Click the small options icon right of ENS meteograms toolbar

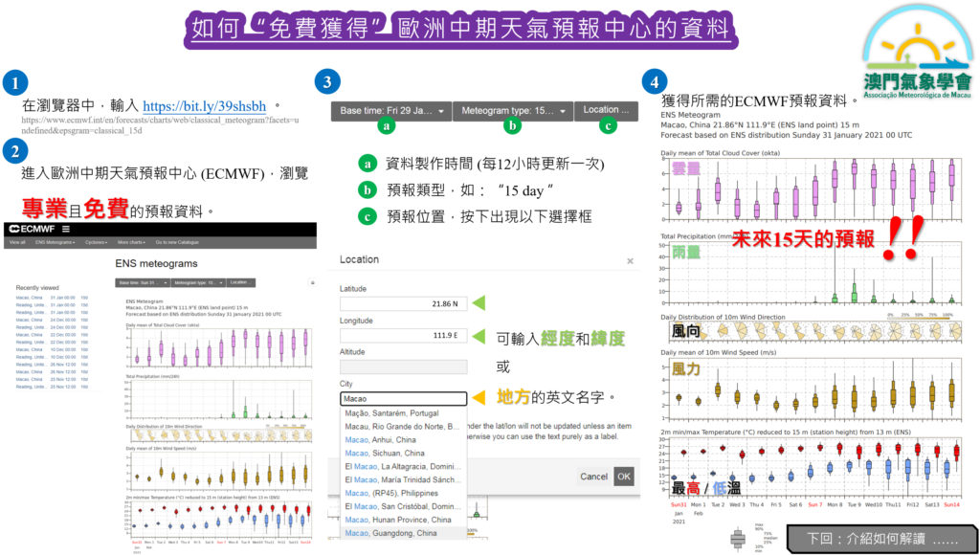pyautogui.click(x=312, y=282)
